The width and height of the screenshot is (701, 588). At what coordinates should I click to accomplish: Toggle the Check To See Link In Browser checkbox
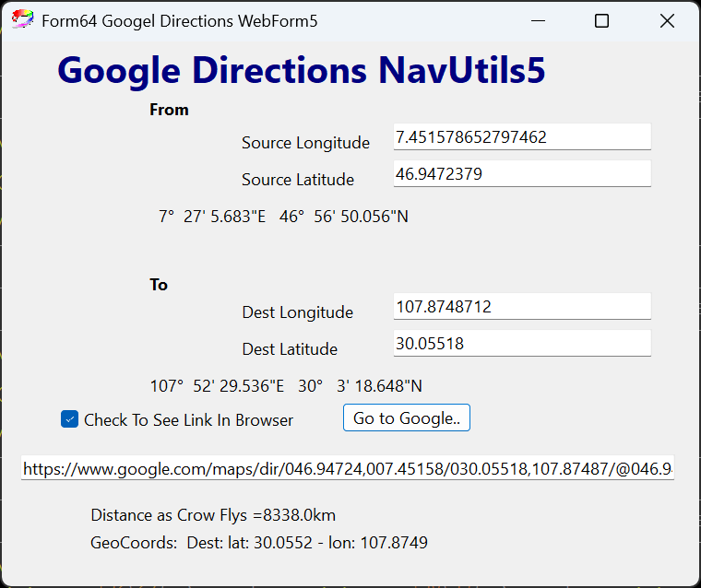[70, 419]
